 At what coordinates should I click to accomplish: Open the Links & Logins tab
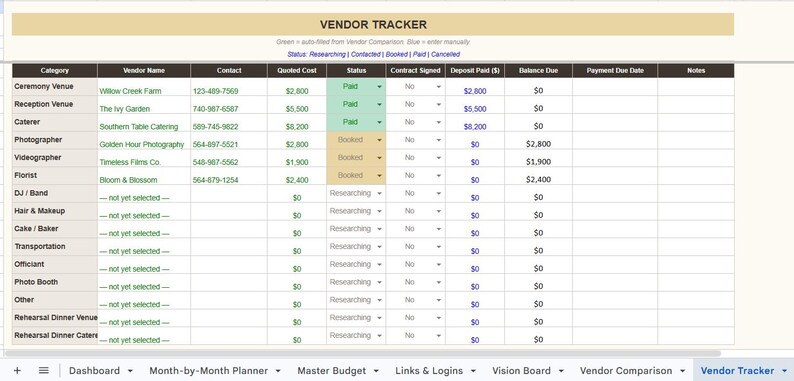429,371
